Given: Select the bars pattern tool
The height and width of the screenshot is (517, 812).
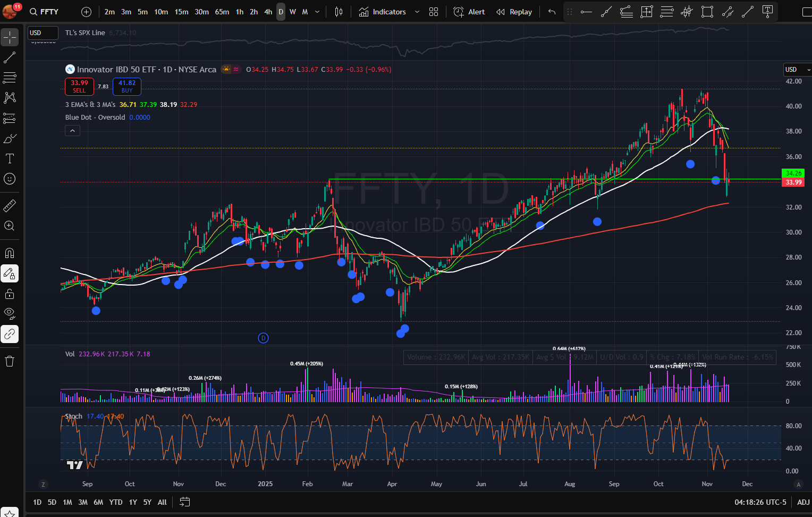Looking at the screenshot, I should [x=687, y=12].
